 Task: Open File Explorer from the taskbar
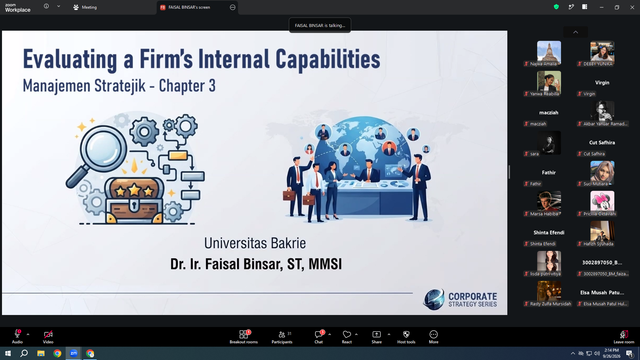(x=40, y=353)
